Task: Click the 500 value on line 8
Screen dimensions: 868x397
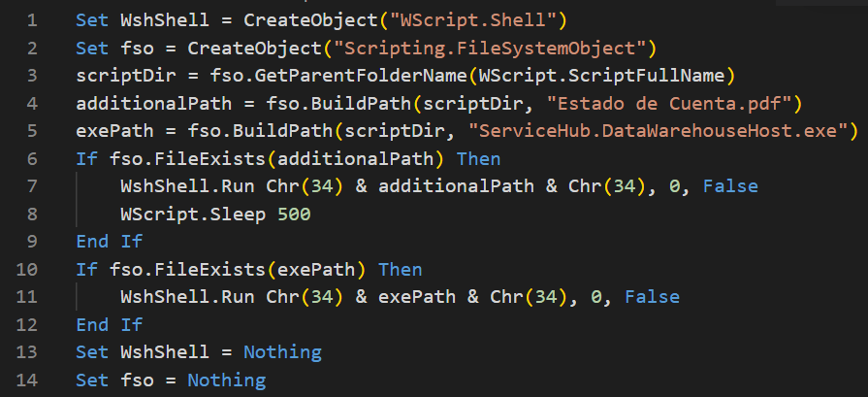Action: pos(294,215)
